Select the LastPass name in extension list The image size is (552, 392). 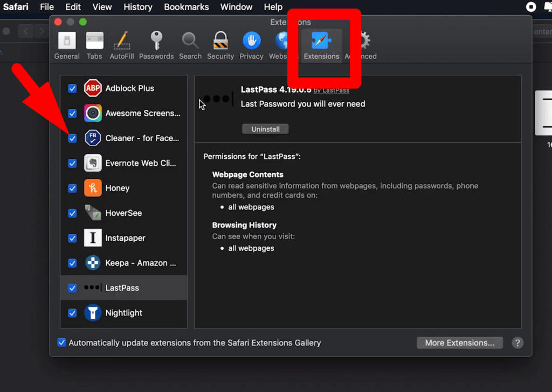point(122,288)
